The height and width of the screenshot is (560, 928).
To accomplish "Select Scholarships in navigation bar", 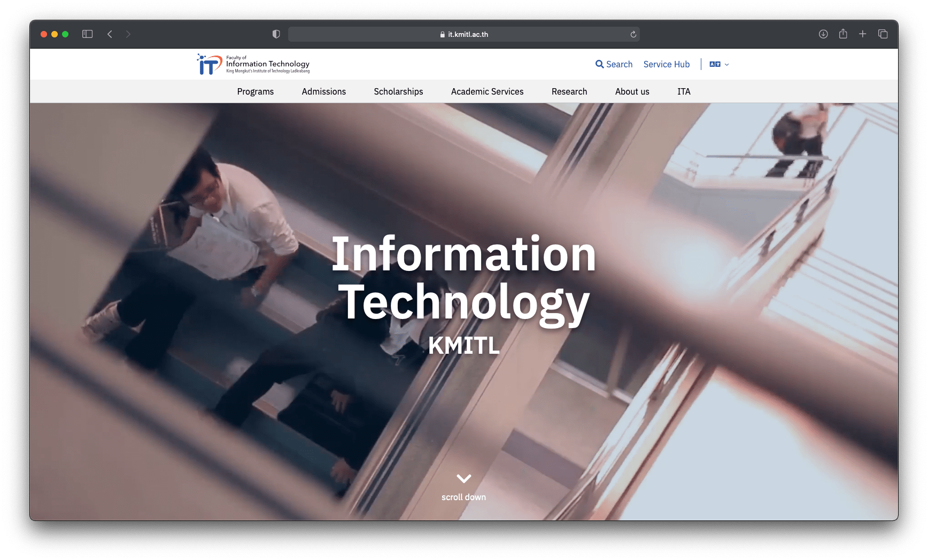I will click(x=398, y=91).
